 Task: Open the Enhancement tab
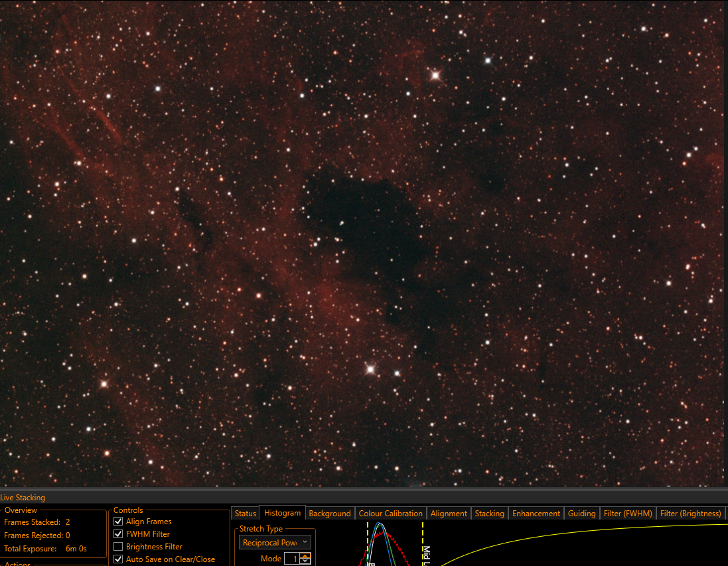pyautogui.click(x=536, y=514)
